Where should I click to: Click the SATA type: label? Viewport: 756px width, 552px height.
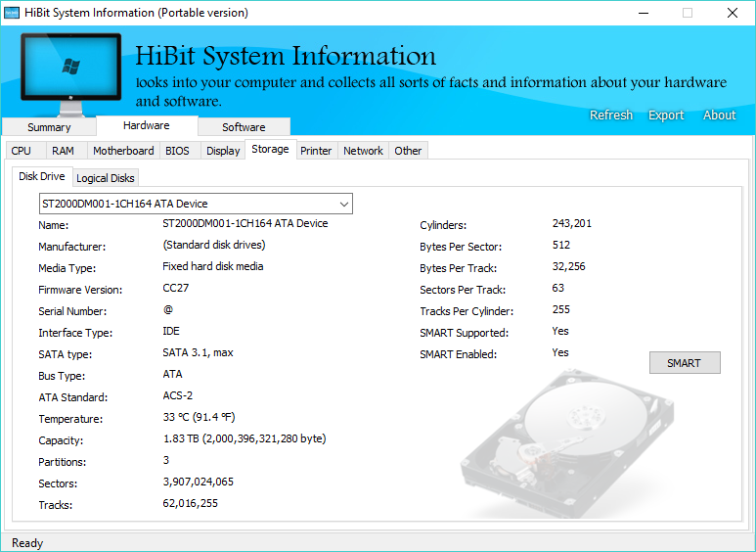(x=66, y=354)
